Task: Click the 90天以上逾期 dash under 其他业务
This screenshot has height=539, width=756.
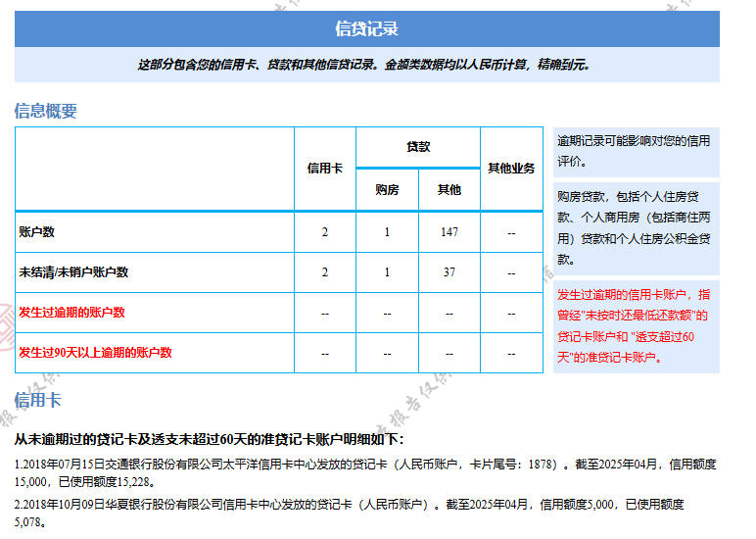Action: point(511,354)
